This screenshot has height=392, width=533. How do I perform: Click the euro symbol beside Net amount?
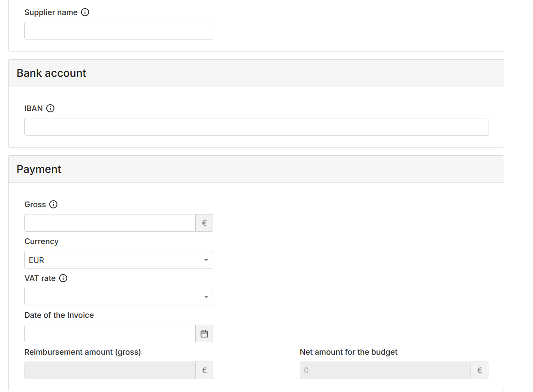click(479, 371)
